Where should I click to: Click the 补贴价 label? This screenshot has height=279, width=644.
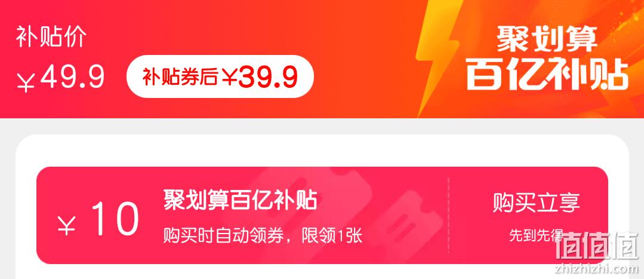click(51, 38)
